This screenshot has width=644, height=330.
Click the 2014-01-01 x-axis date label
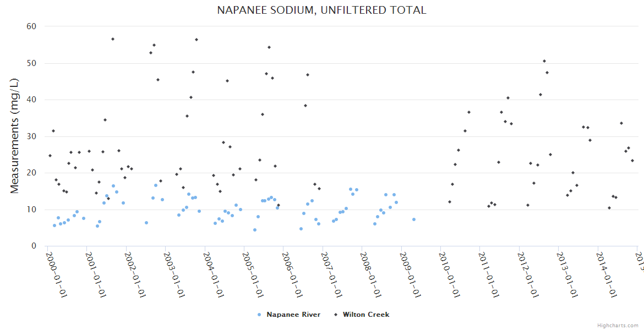tap(606, 274)
